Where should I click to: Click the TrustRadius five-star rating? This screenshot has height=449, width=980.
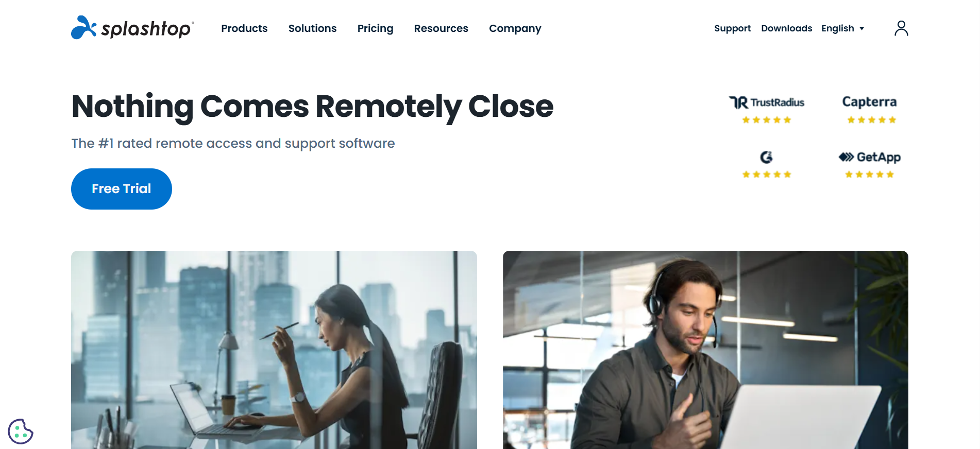click(766, 120)
